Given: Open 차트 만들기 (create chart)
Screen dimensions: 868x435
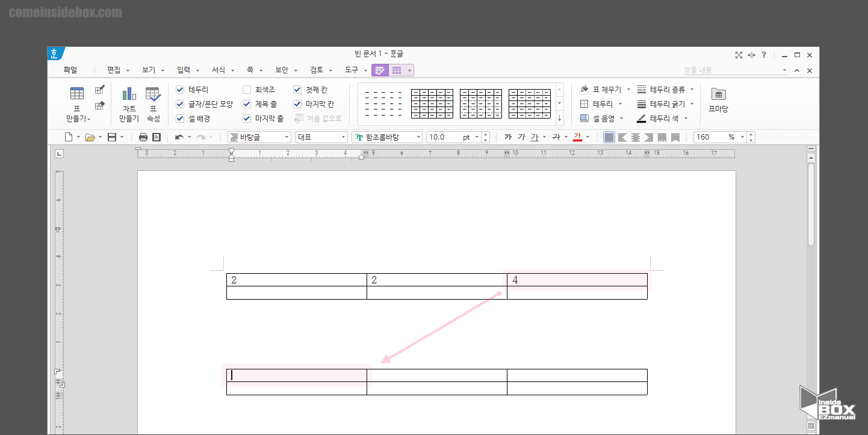Looking at the screenshot, I should coord(129,104).
